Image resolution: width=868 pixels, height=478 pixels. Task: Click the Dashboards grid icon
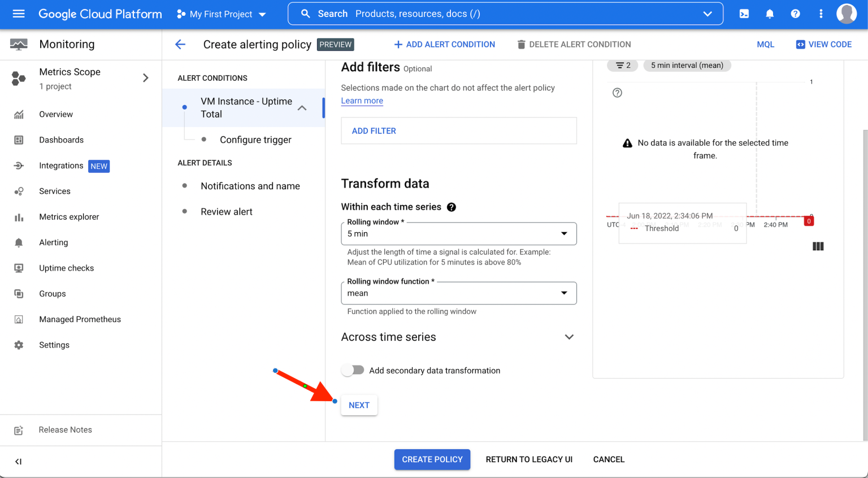[x=19, y=140]
